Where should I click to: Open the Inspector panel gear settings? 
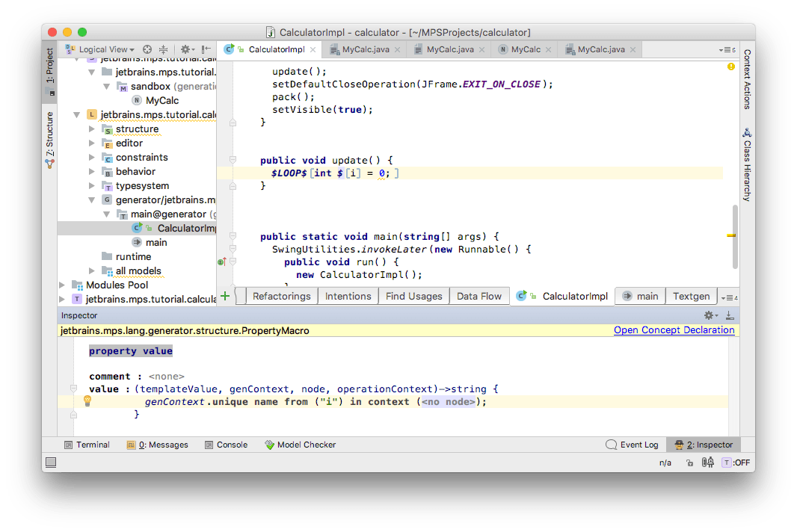coord(710,316)
